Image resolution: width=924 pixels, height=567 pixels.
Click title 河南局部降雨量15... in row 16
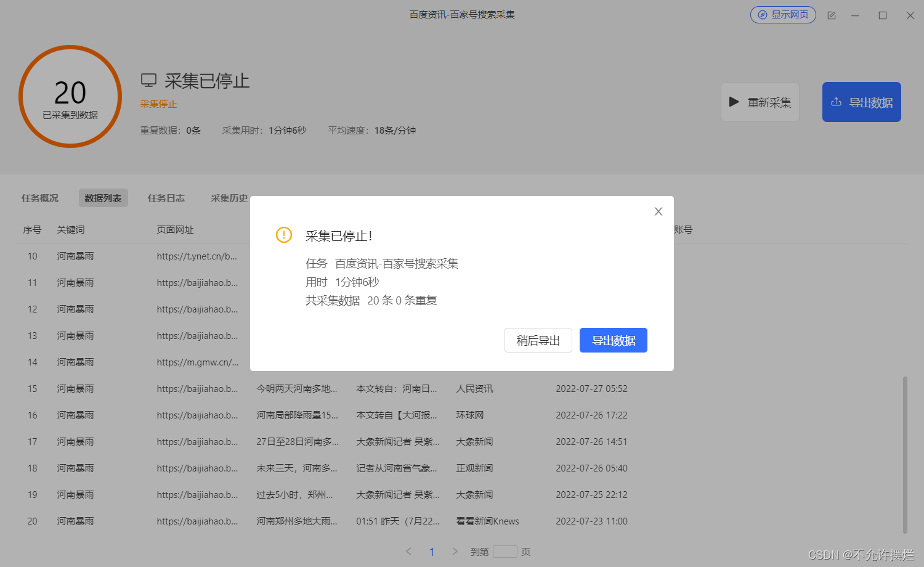(298, 415)
